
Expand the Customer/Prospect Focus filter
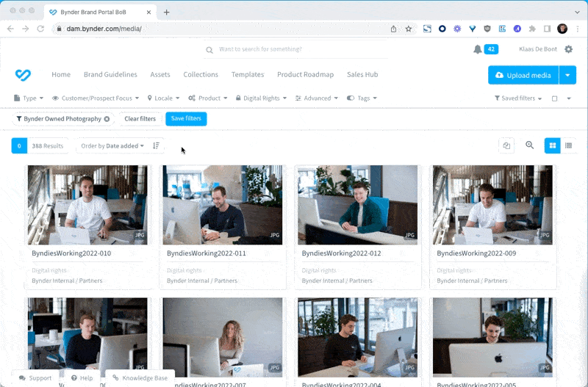click(x=96, y=98)
